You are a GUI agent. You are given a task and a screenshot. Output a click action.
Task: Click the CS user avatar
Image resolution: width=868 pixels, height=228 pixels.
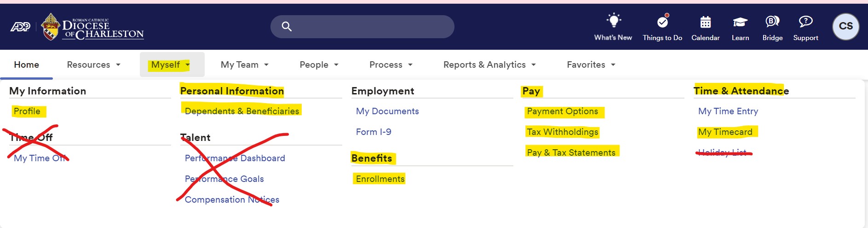pos(845,26)
